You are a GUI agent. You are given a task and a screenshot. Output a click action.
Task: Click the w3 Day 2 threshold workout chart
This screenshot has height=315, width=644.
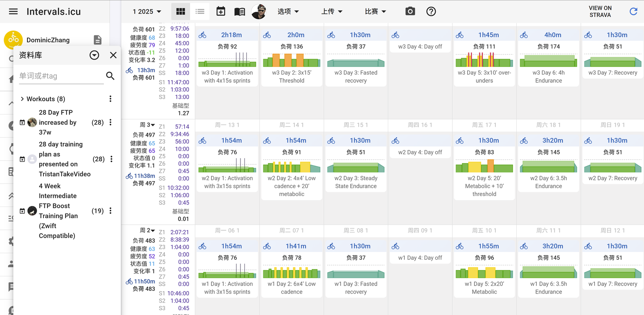292,61
